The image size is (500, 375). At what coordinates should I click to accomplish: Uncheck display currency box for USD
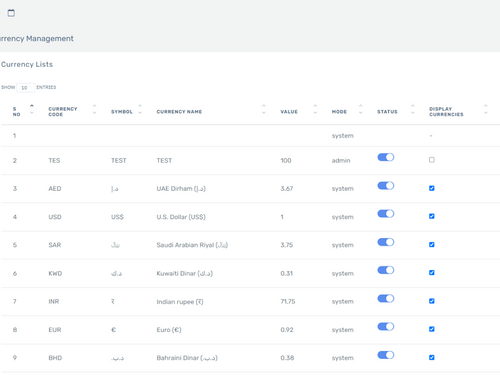(x=432, y=216)
